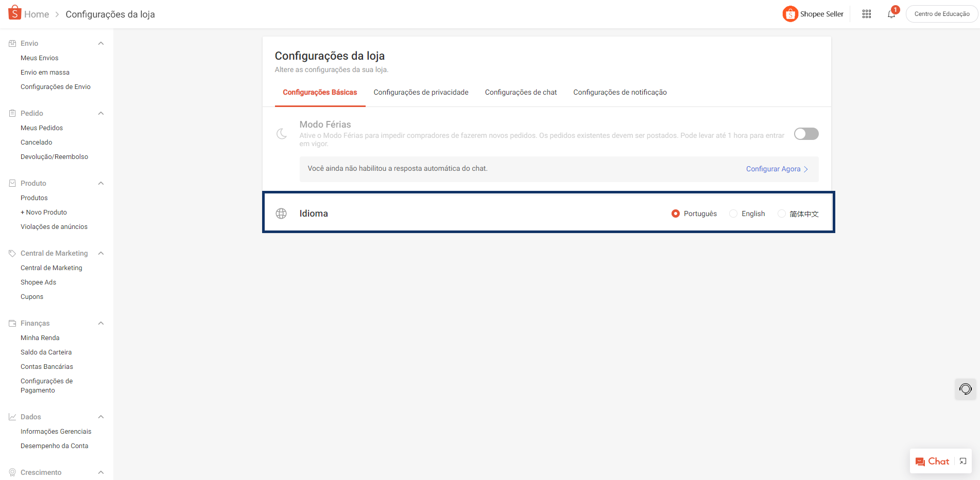The image size is (980, 480).
Task: Open Informações Gerenciais in sidebar
Action: click(x=56, y=432)
